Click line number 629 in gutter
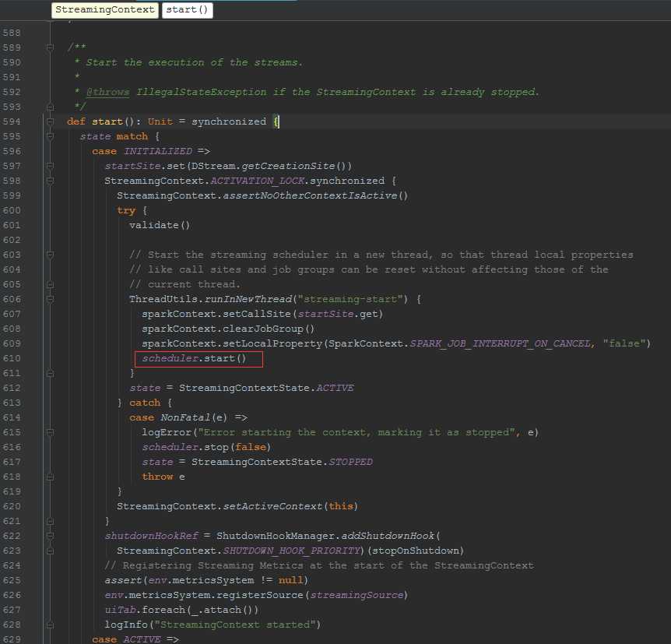This screenshot has width=671, height=644. click(12, 639)
